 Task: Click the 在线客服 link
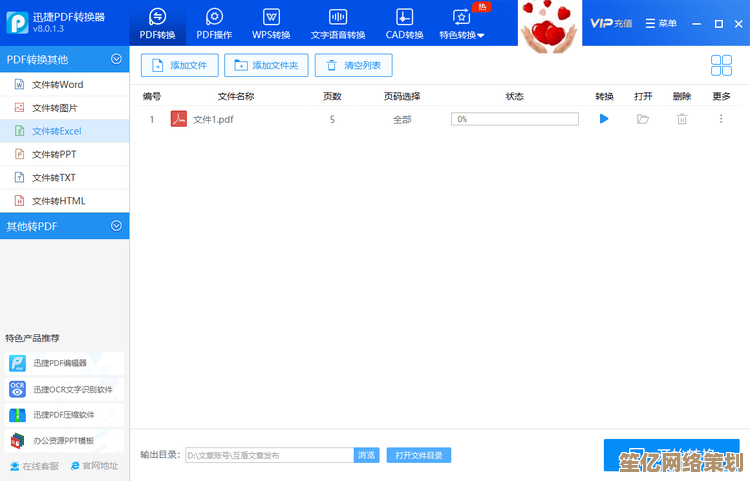click(34, 466)
